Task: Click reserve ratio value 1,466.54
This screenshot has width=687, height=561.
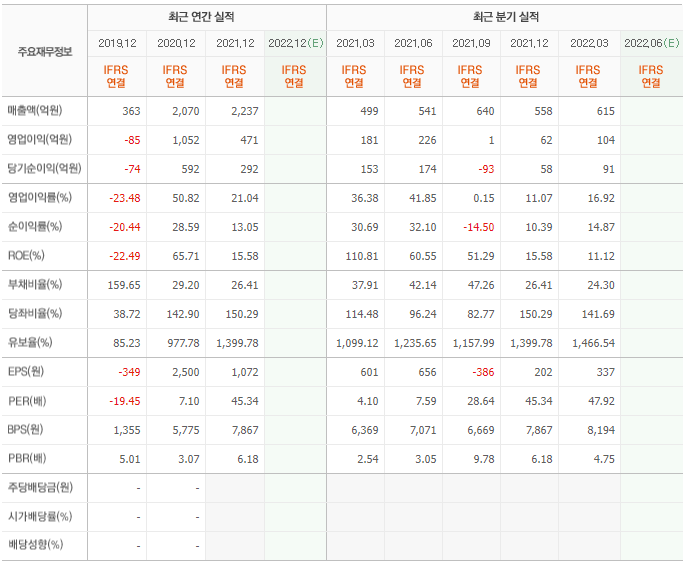Action: (594, 343)
